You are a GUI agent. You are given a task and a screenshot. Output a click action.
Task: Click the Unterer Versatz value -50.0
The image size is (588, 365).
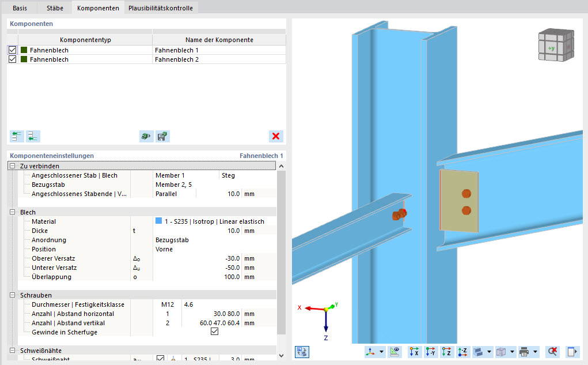(x=232, y=268)
